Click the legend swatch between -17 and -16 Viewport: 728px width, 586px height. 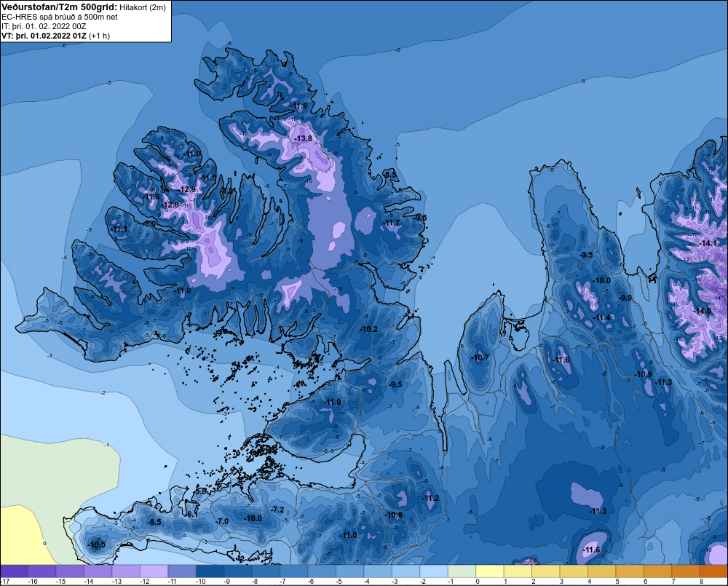[x=15, y=571]
